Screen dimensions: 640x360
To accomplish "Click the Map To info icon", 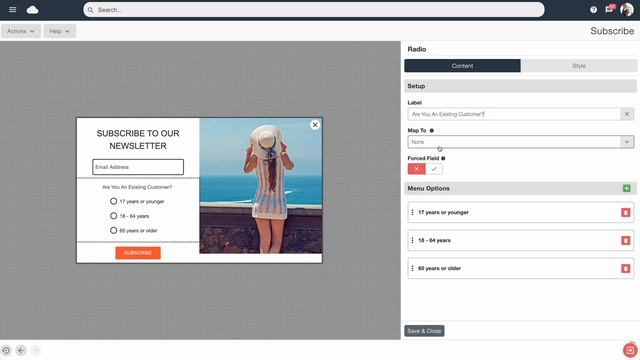I will click(x=431, y=130).
